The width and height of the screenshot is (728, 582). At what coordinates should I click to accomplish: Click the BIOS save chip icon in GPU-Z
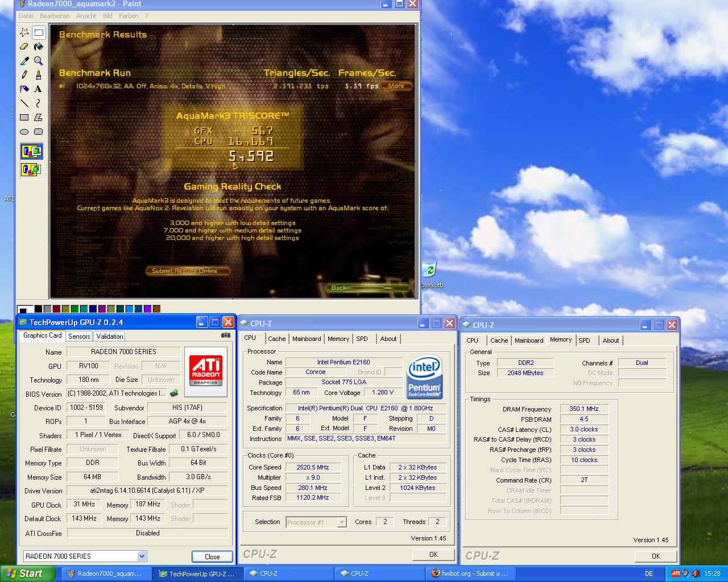pyautogui.click(x=174, y=393)
